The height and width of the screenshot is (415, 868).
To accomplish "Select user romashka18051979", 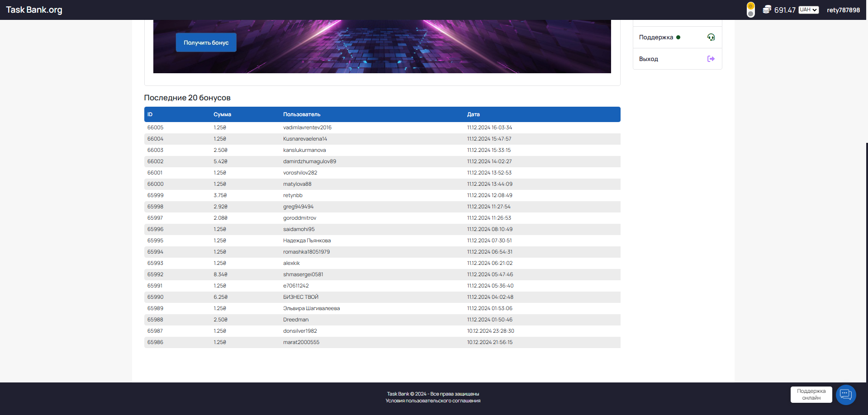I will click(x=306, y=252).
